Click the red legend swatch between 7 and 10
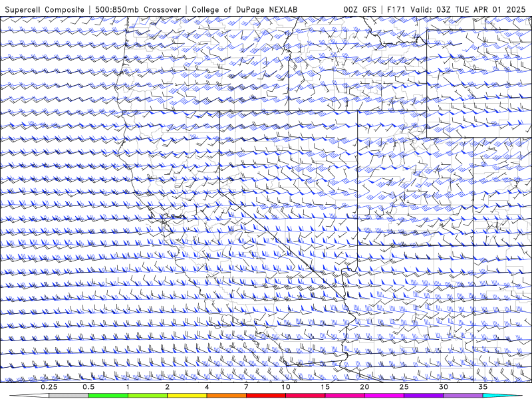 (x=265, y=396)
